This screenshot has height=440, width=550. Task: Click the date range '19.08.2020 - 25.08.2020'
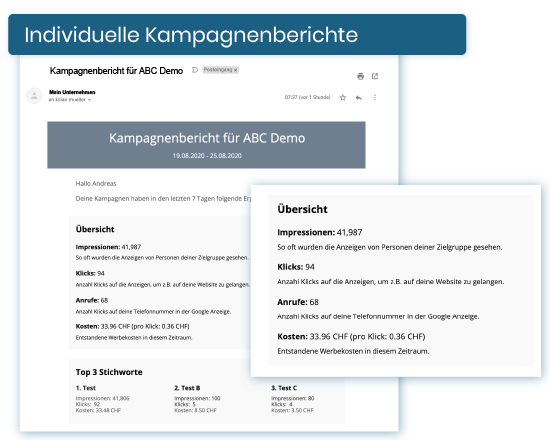[x=207, y=156]
